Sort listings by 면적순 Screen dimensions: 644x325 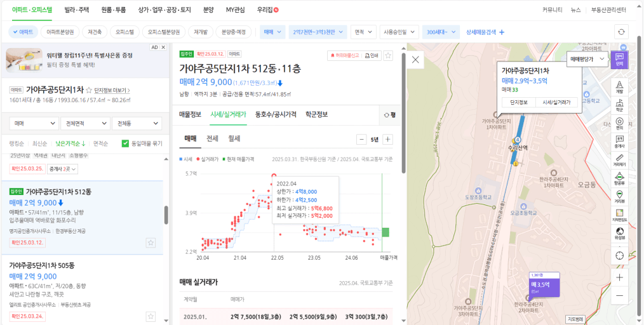tap(100, 143)
